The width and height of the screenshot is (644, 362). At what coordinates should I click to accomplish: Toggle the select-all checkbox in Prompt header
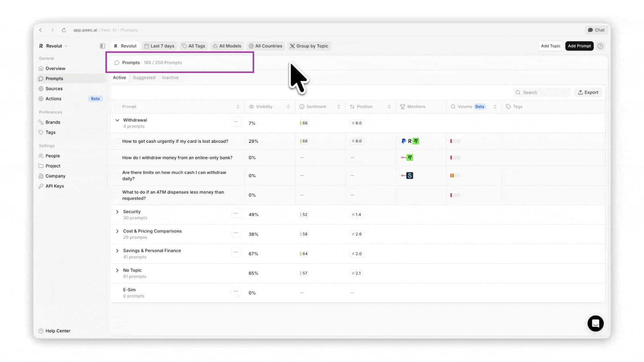117,107
